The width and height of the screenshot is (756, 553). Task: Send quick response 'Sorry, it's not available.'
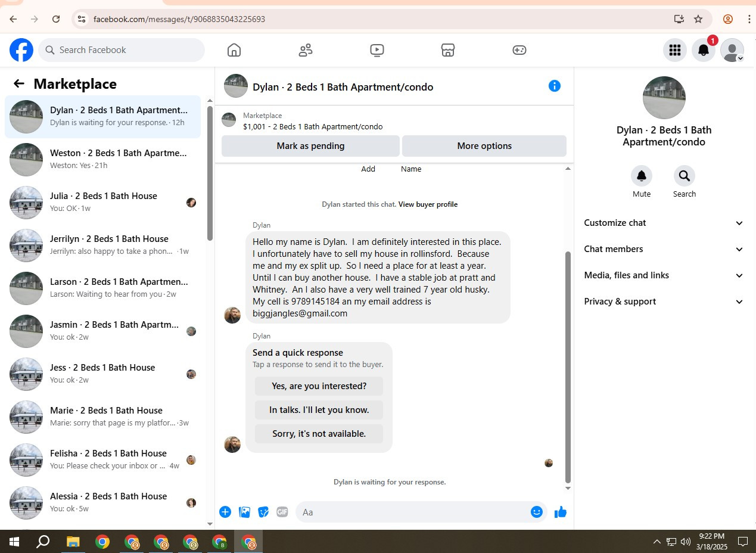[x=319, y=434]
